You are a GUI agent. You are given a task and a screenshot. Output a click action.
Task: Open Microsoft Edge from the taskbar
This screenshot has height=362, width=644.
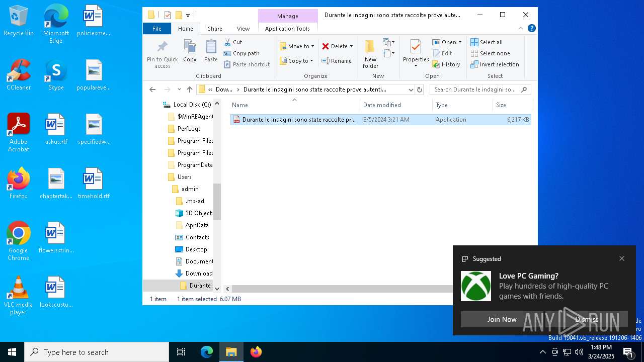click(x=207, y=352)
